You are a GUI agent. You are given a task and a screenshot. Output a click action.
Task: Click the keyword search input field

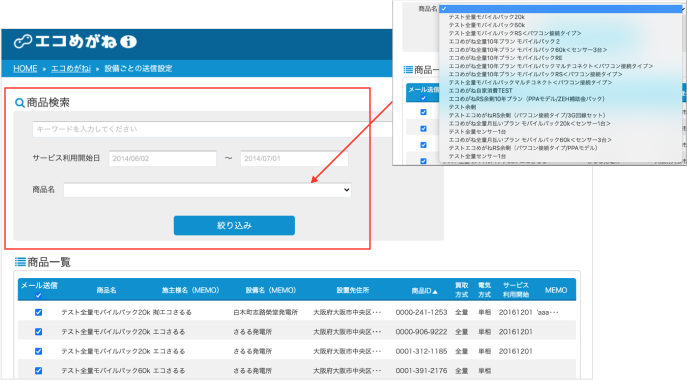pyautogui.click(x=212, y=129)
